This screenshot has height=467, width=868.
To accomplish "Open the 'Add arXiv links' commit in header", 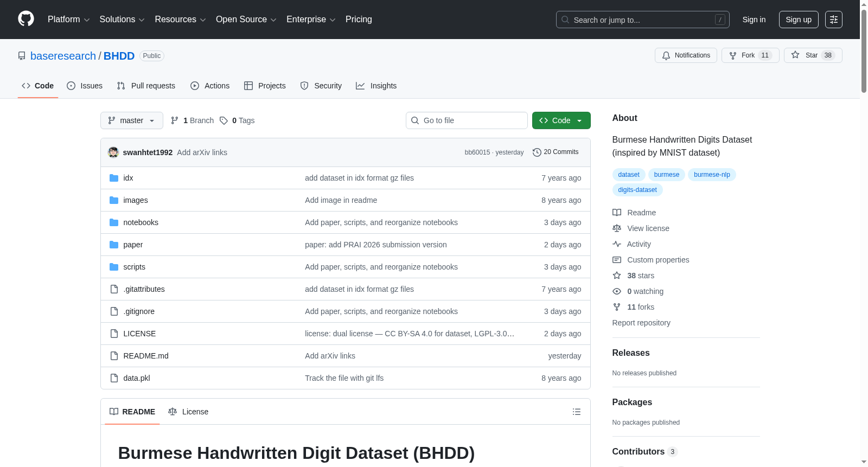I will point(202,152).
